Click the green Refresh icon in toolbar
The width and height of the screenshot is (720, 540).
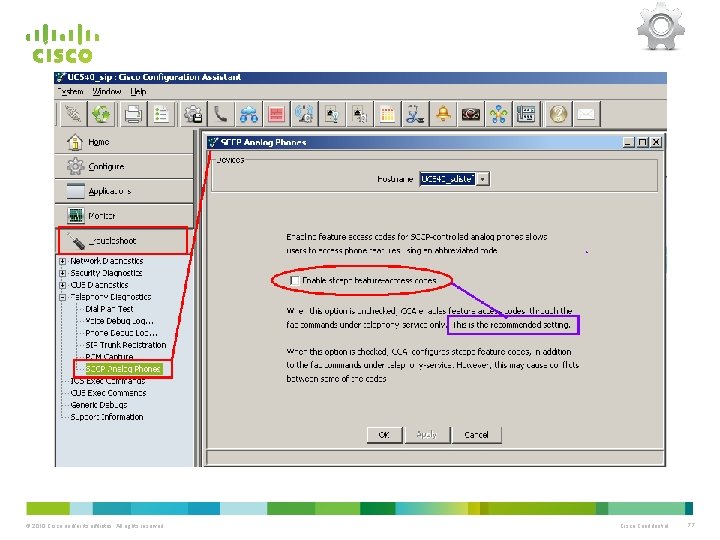[101, 114]
